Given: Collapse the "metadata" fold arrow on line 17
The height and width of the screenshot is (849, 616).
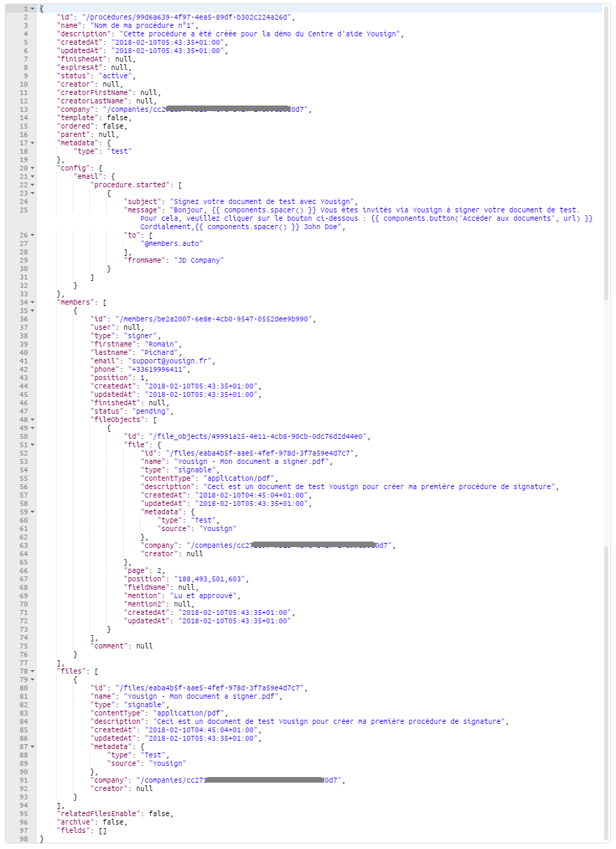Looking at the screenshot, I should (33, 143).
